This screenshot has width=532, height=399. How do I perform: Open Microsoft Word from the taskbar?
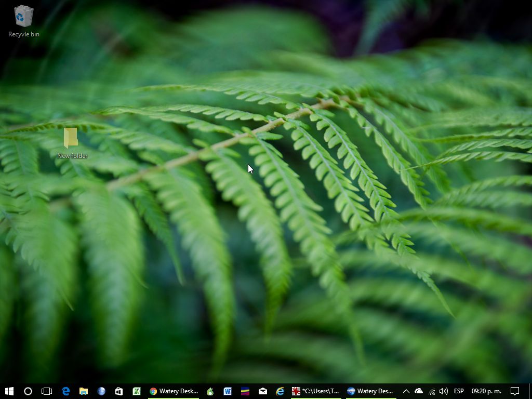[x=228, y=391]
